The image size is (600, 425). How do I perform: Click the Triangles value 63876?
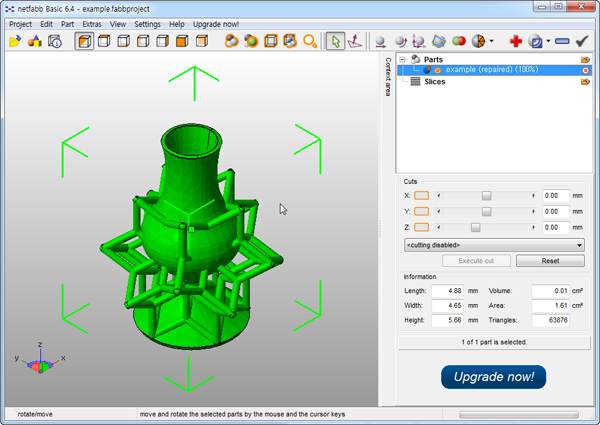[550, 320]
